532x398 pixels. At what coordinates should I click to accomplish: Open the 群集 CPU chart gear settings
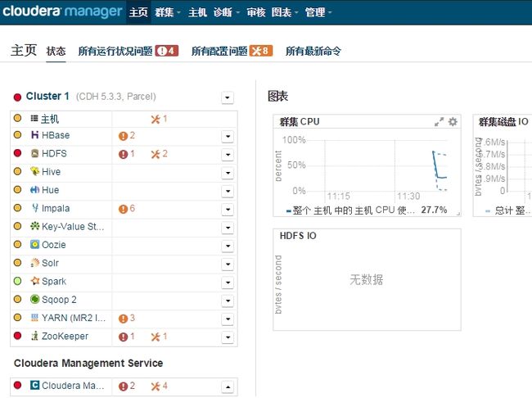coord(453,121)
